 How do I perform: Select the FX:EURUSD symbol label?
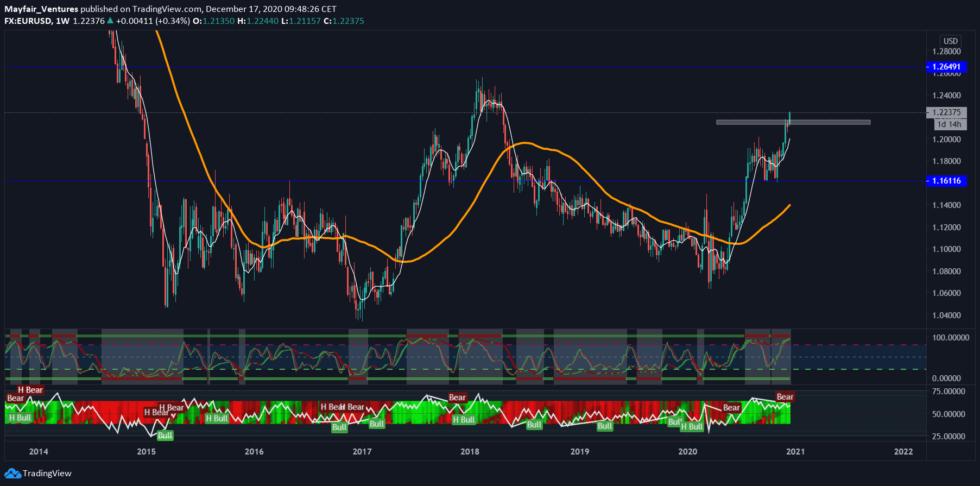click(x=28, y=21)
